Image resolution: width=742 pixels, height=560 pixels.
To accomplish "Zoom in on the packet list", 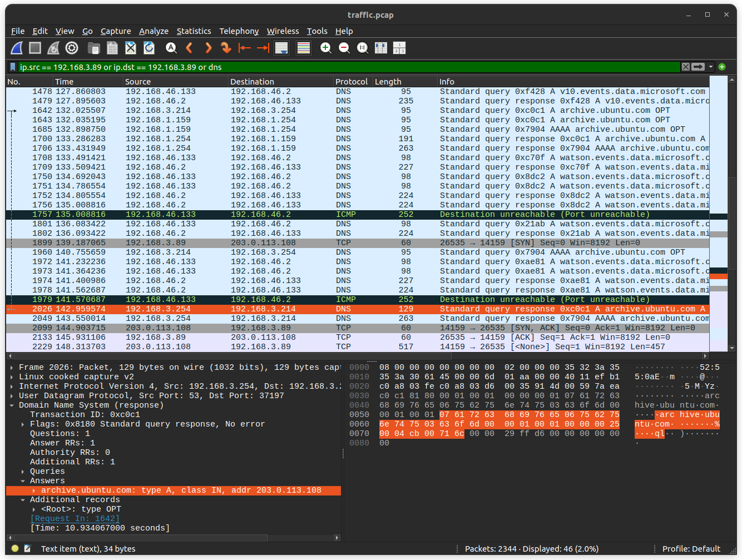I will coord(325,48).
